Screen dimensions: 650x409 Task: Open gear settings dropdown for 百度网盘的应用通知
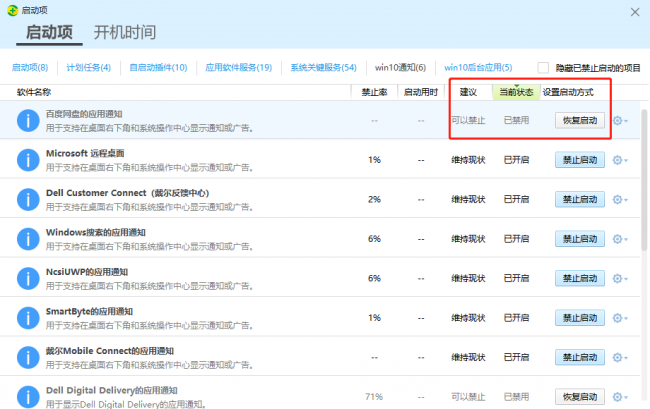pos(620,121)
